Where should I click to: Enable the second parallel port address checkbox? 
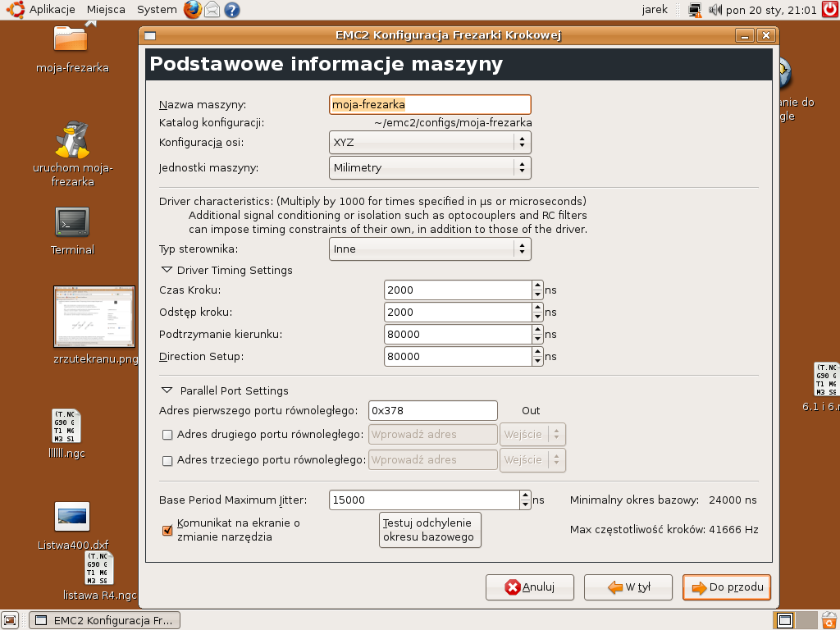coord(167,435)
